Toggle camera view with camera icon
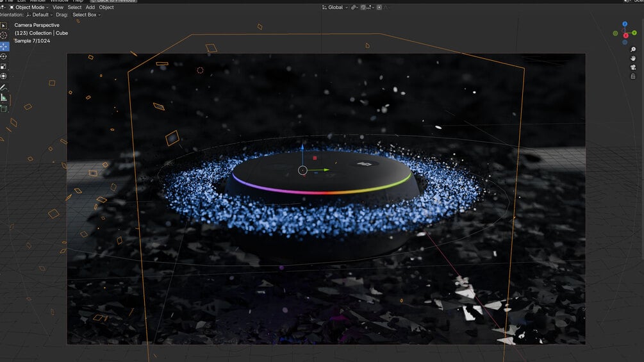 pos(633,67)
